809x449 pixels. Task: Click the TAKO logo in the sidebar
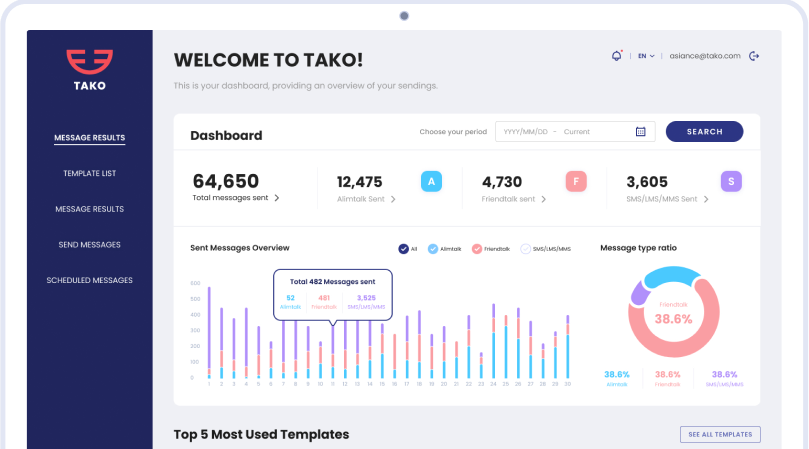click(x=89, y=70)
